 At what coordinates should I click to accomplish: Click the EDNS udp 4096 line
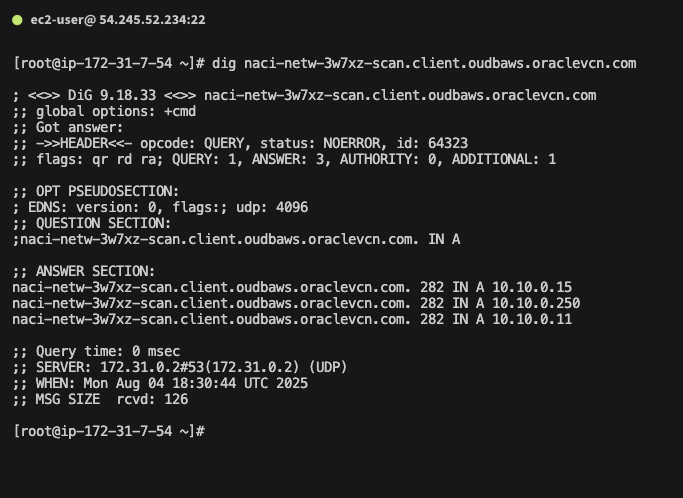[x=160, y=207]
